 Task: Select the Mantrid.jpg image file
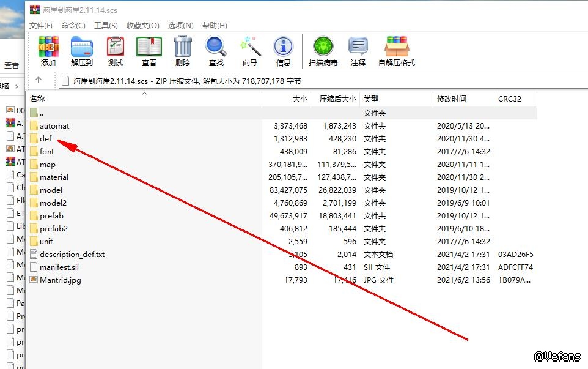click(60, 280)
